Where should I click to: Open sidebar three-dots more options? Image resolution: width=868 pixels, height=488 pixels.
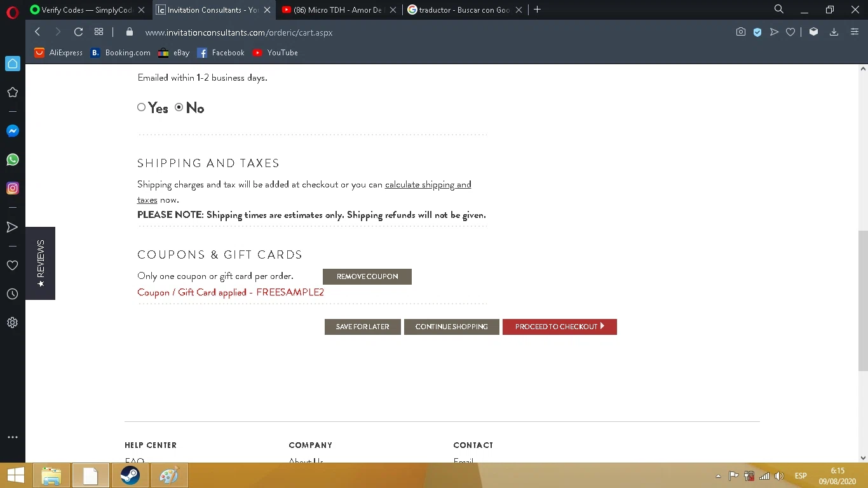coord(12,437)
